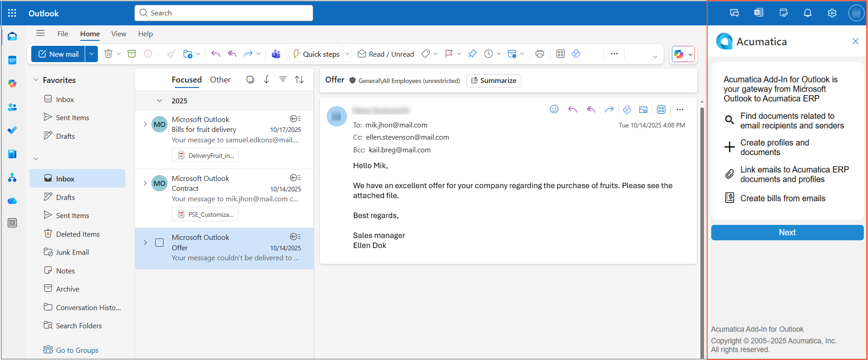Screen dimensions: 868x360
Task: Click the Snooze clock icon
Action: [x=488, y=54]
